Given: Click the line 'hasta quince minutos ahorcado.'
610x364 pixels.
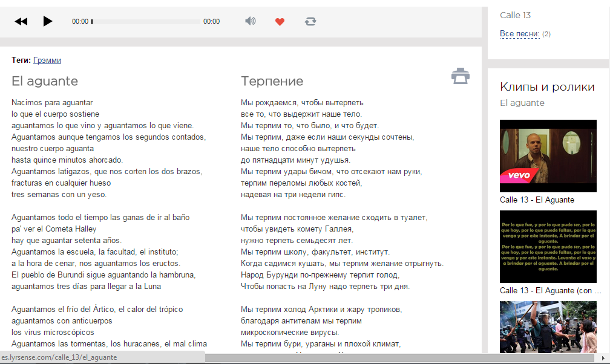Looking at the screenshot, I should point(67,160).
